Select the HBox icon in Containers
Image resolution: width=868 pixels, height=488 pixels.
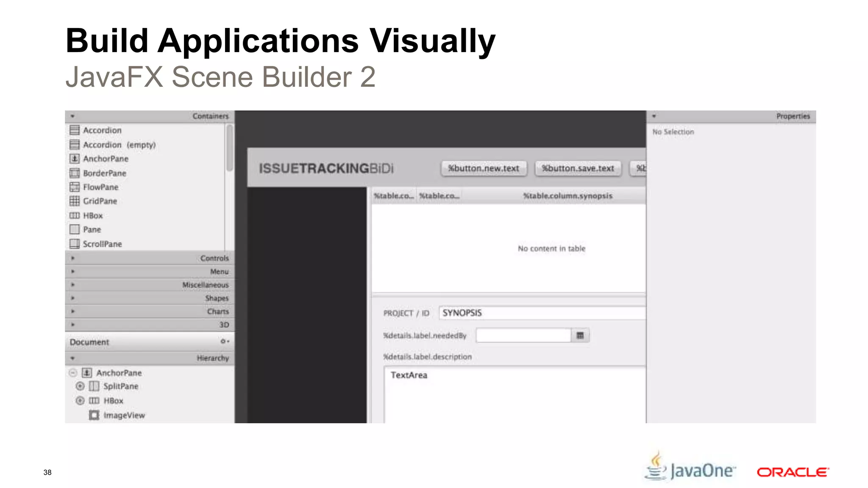[x=75, y=215]
